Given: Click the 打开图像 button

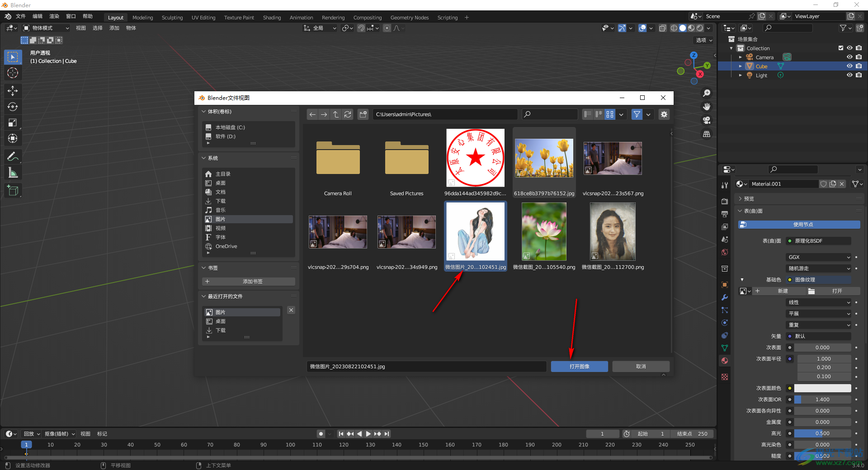Looking at the screenshot, I should [x=579, y=367].
